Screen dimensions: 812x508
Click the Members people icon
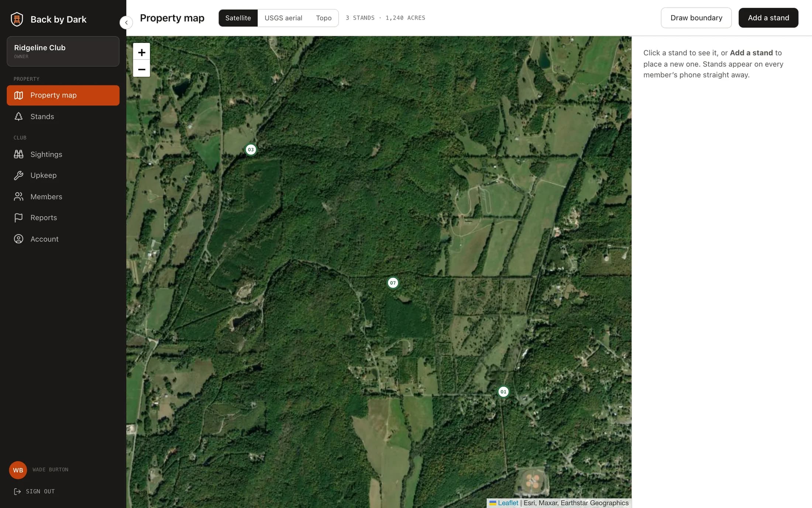coord(18,197)
